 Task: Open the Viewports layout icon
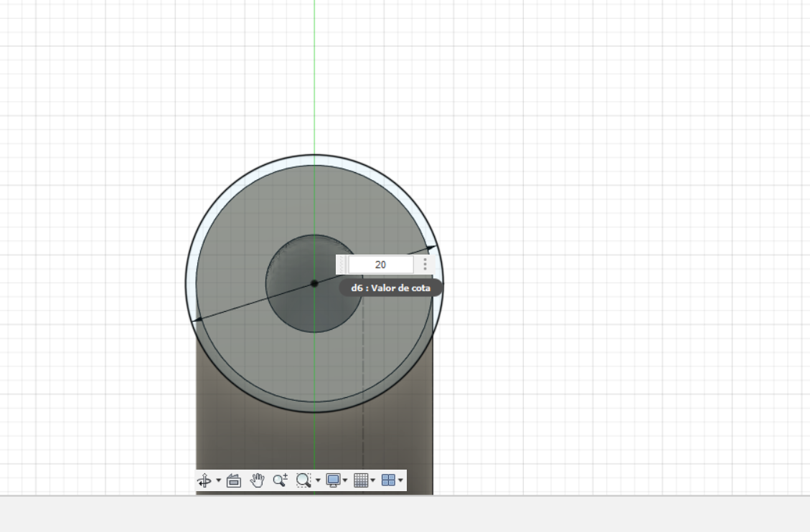coord(388,480)
